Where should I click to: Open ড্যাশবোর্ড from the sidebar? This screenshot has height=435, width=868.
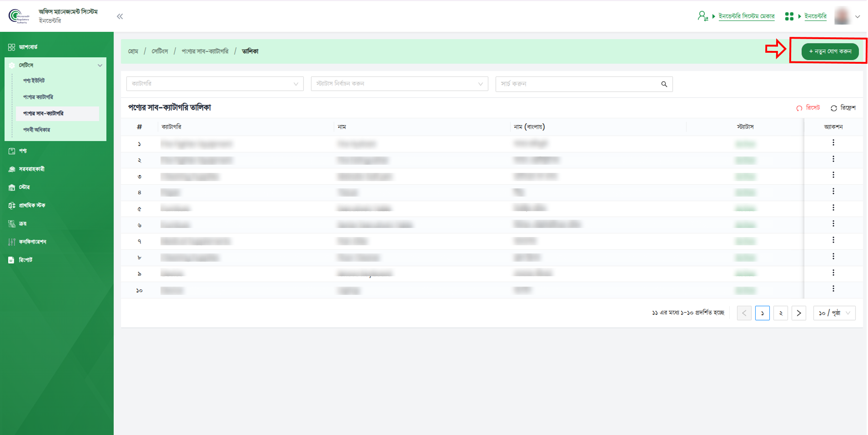coord(28,47)
